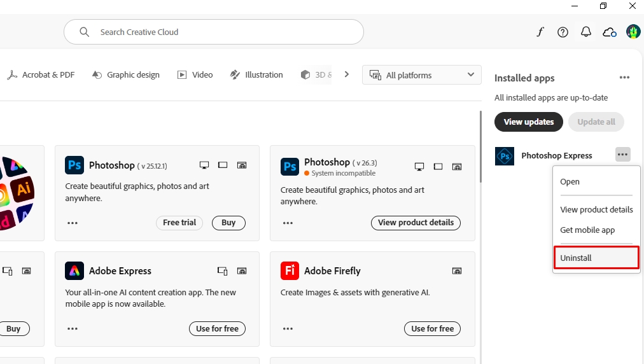The width and height of the screenshot is (644, 364).
Task: Click Use for free on Adobe Firefly
Action: 433,328
